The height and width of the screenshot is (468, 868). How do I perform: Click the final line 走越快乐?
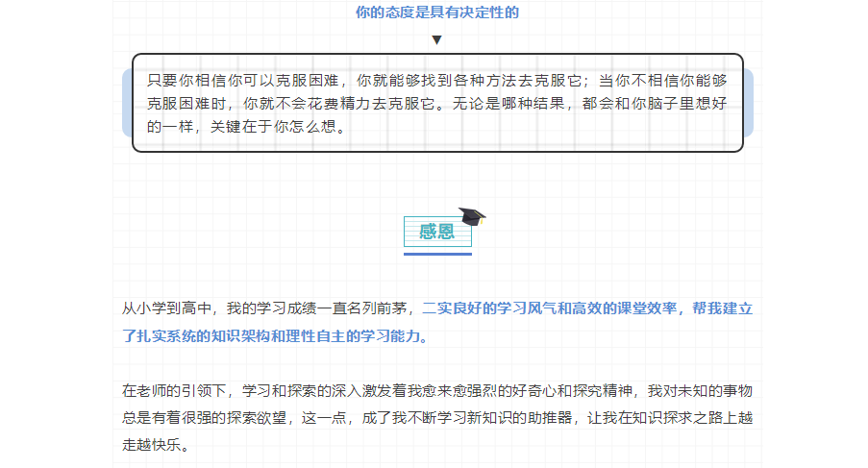tap(154, 446)
